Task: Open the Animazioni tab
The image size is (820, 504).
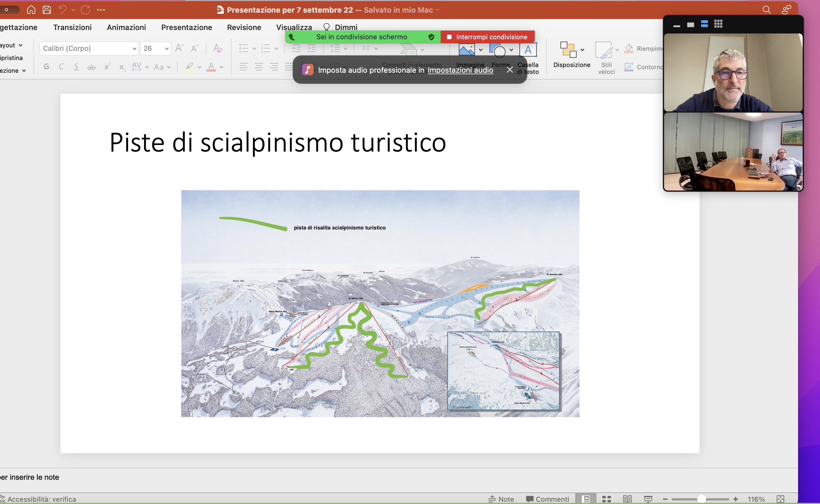Action: click(126, 27)
